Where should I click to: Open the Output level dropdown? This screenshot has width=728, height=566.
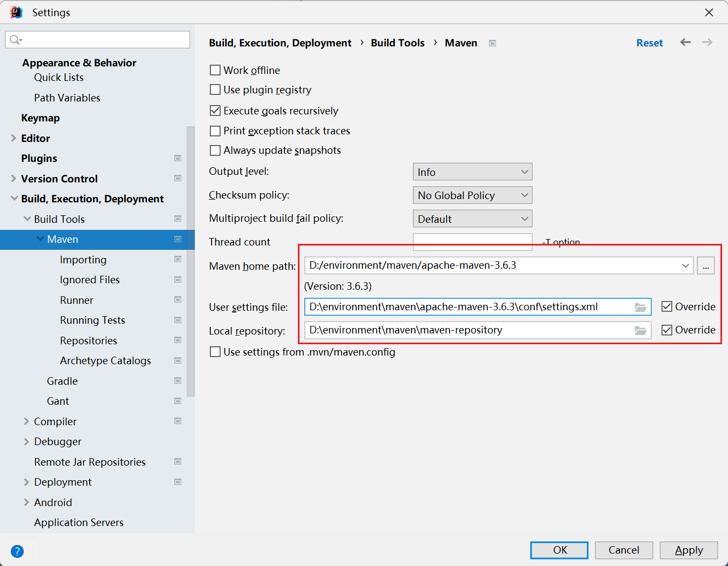tap(472, 172)
